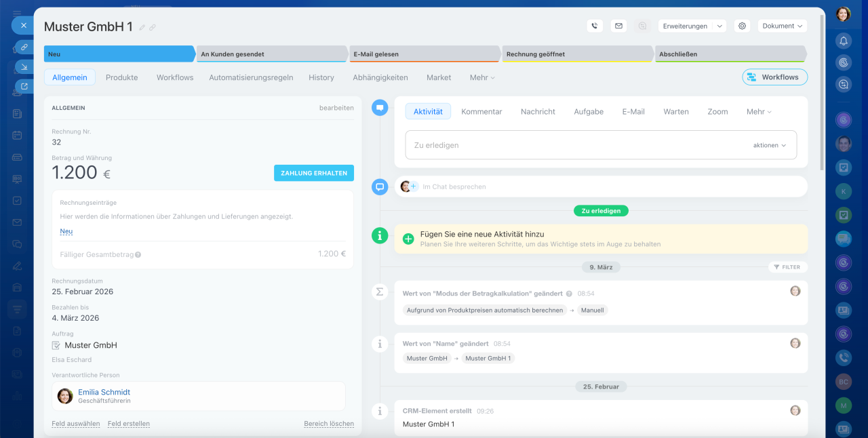Select the 'An Kunden gesendet' stage
The height and width of the screenshot is (438, 868).
click(271, 54)
